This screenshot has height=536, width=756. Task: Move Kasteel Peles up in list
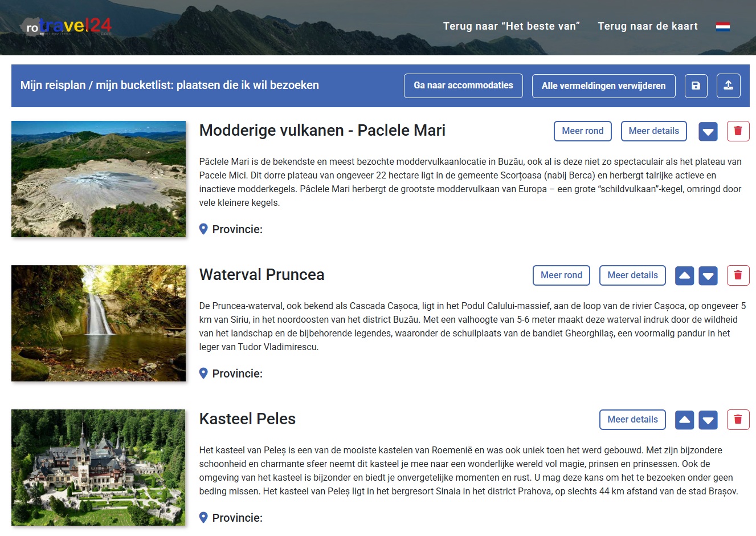[x=685, y=420]
